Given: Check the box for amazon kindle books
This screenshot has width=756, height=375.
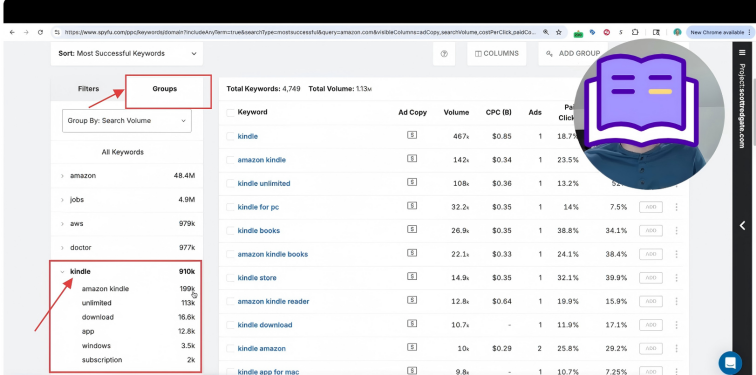Looking at the screenshot, I should [230, 254].
